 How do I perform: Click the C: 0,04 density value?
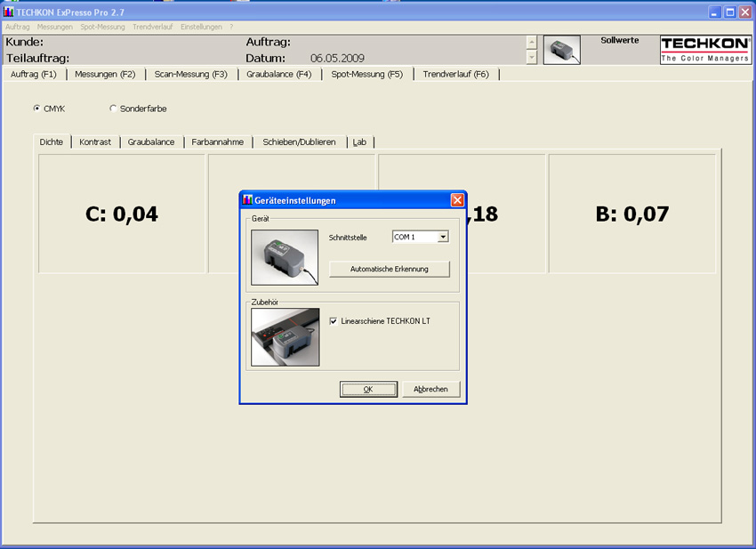pyautogui.click(x=122, y=214)
